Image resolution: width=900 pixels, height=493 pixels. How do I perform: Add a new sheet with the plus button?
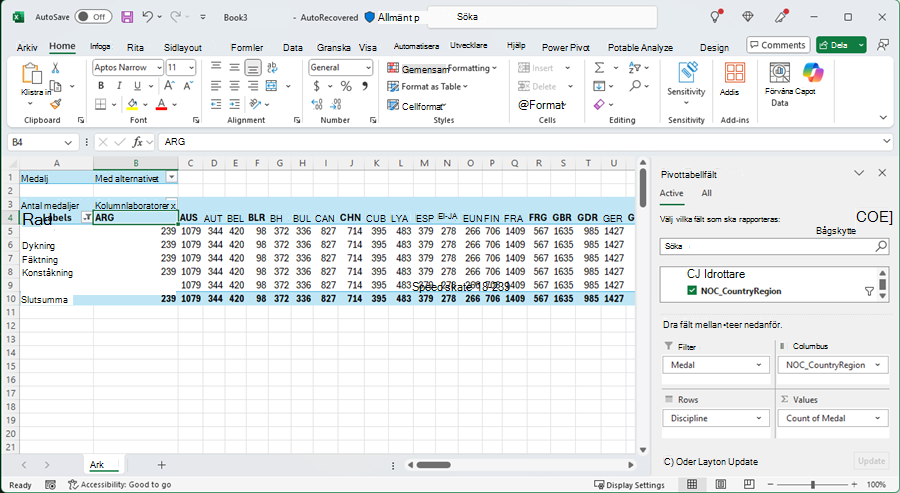pyautogui.click(x=161, y=465)
